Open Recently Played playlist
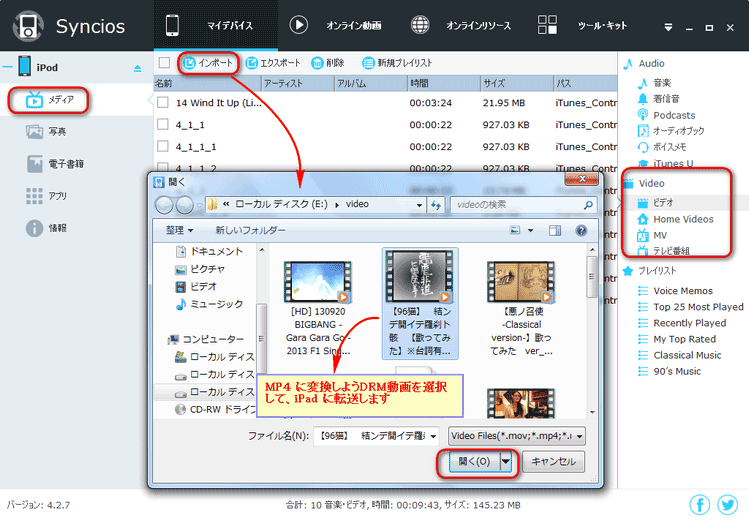 click(x=682, y=323)
